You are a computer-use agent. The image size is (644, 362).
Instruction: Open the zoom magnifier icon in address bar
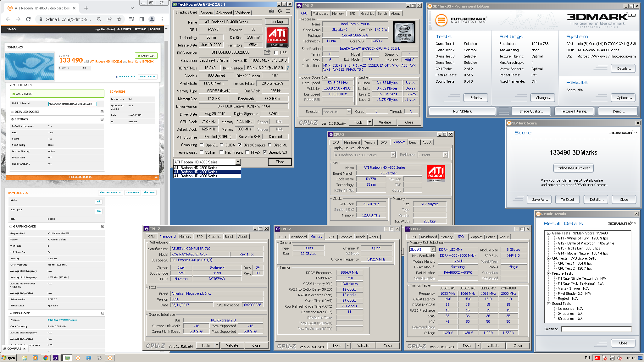99,19
